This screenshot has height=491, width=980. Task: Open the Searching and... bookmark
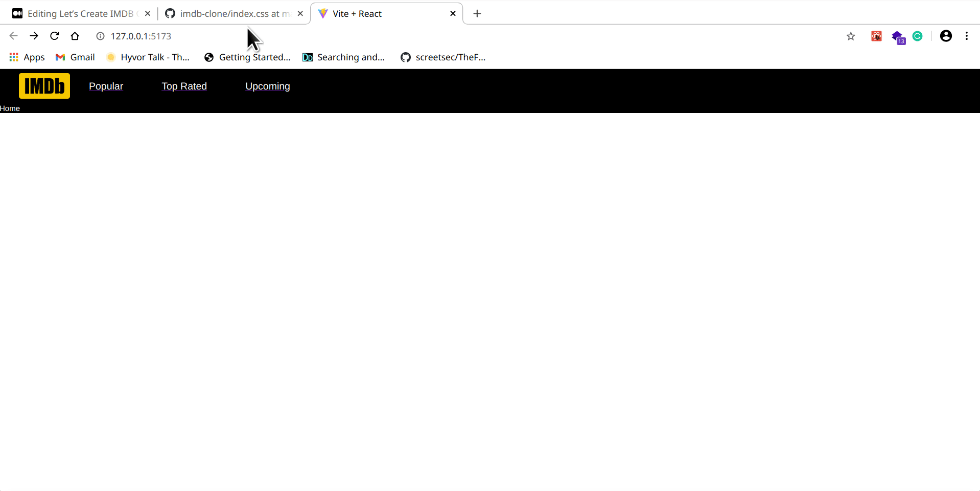tap(343, 57)
